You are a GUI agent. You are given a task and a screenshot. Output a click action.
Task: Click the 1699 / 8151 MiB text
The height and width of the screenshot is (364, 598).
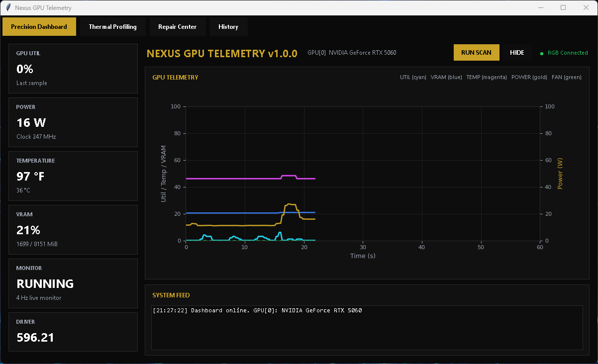point(37,244)
